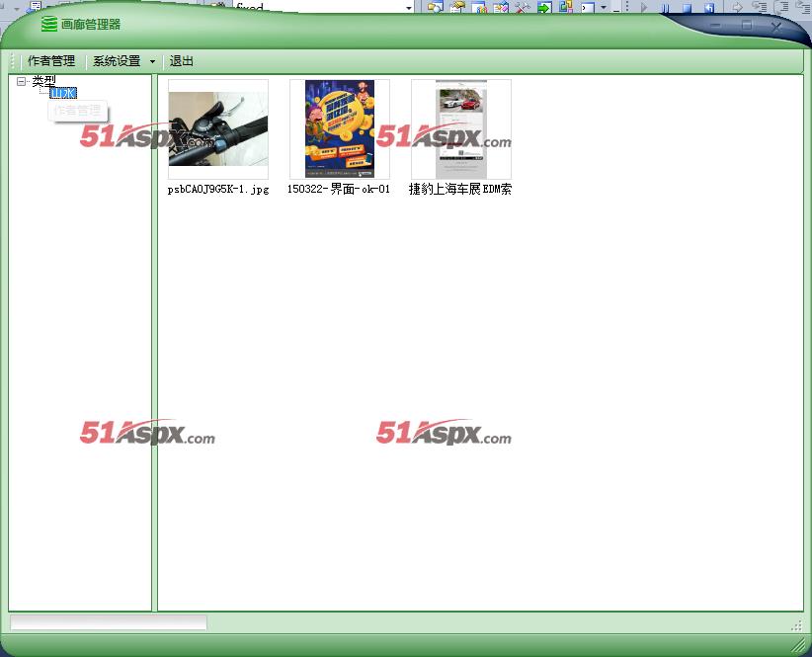This screenshot has height=657, width=812.
Task: Click the restart debugging icon in Visual Studio toolbar
Action: point(709,7)
